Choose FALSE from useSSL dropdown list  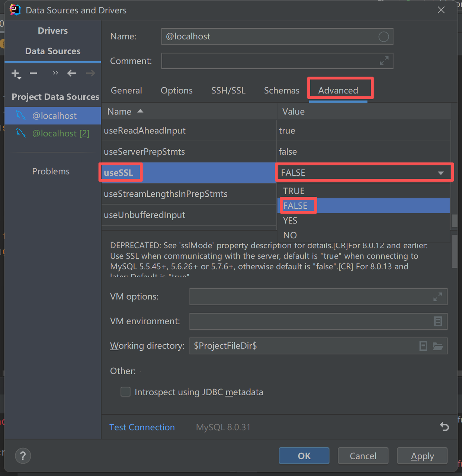point(363,206)
